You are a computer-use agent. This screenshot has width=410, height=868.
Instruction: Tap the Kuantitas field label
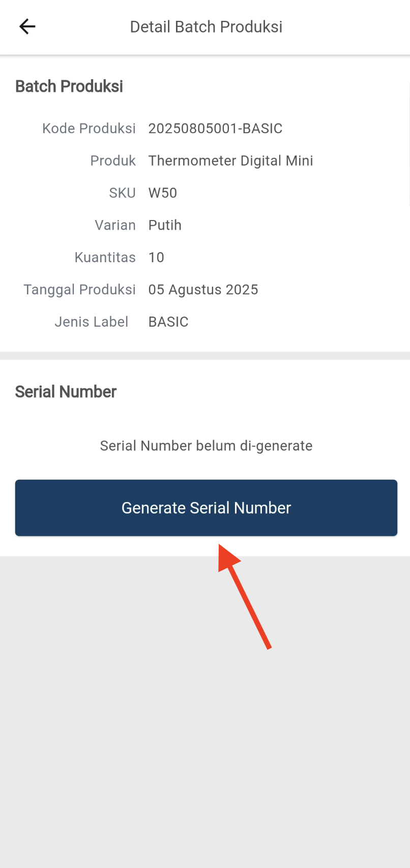pyautogui.click(x=105, y=258)
